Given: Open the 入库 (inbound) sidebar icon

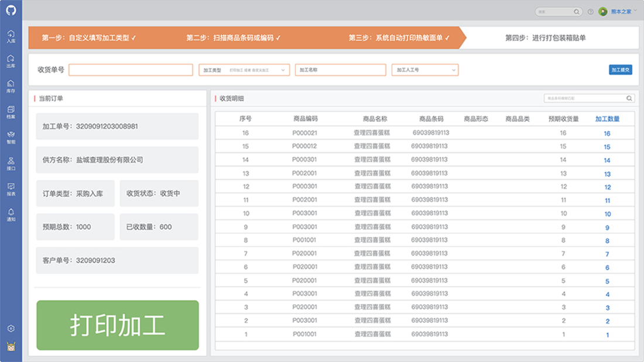Looking at the screenshot, I should point(11,36).
